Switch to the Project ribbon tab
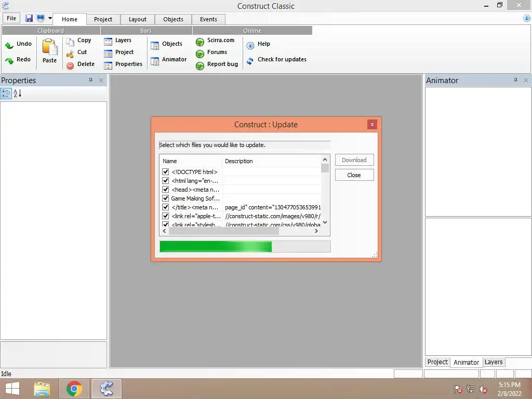Screen dimensions: 532x399 pos(103,19)
